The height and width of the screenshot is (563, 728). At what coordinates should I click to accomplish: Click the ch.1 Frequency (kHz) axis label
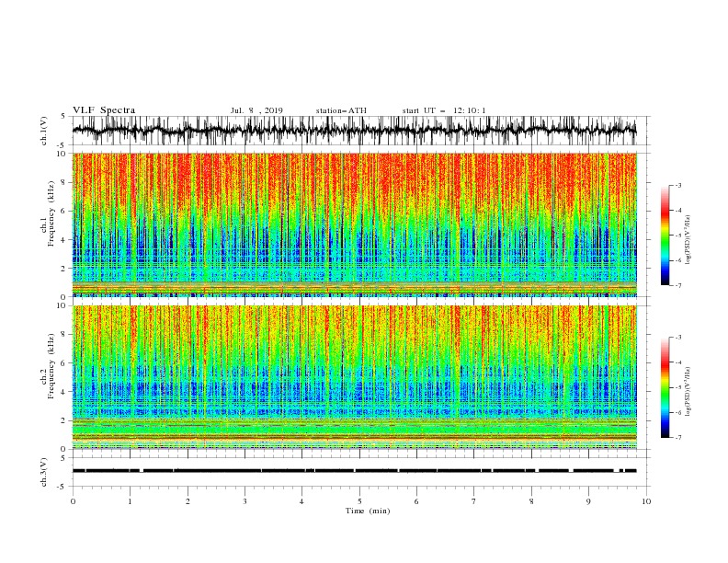[x=48, y=212]
